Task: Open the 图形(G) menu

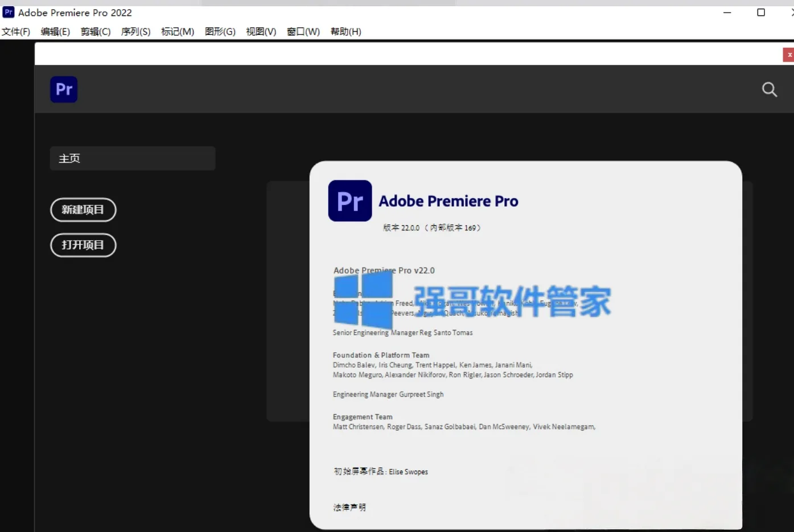Action: tap(220, 31)
